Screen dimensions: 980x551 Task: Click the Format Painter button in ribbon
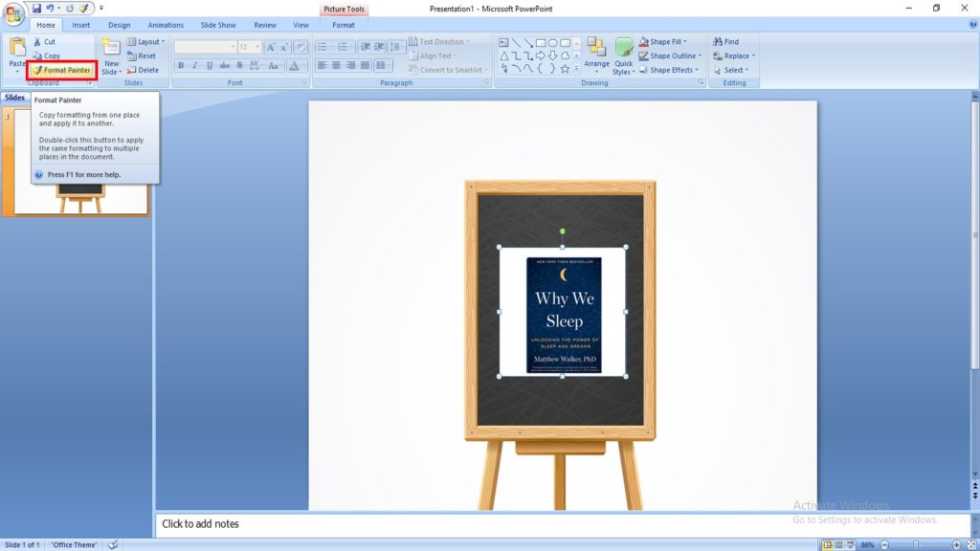coord(62,70)
